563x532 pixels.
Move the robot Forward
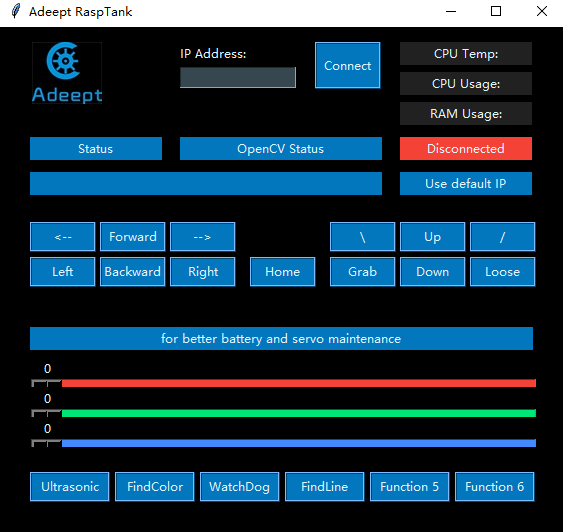133,237
